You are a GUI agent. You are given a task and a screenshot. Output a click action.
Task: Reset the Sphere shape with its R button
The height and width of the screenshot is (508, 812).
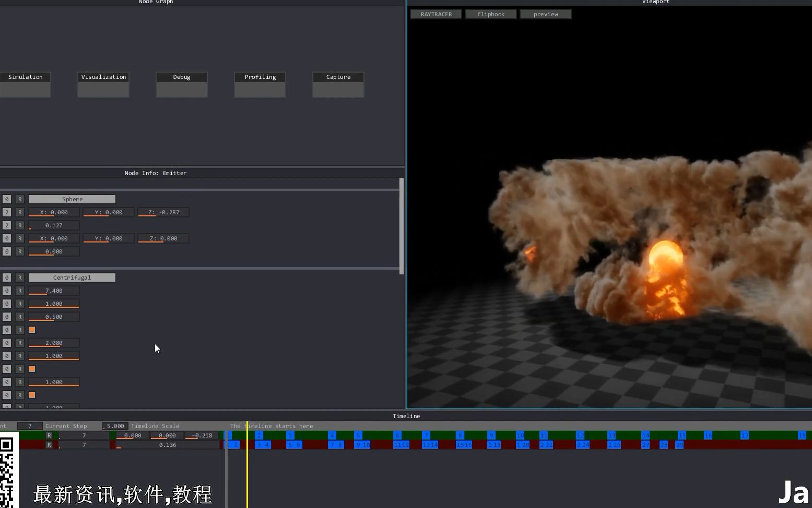[x=20, y=199]
